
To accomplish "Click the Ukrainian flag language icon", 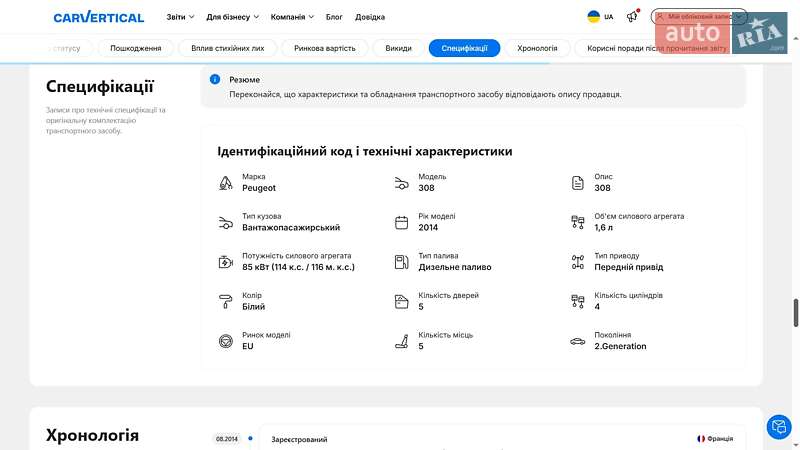I will (x=593, y=17).
